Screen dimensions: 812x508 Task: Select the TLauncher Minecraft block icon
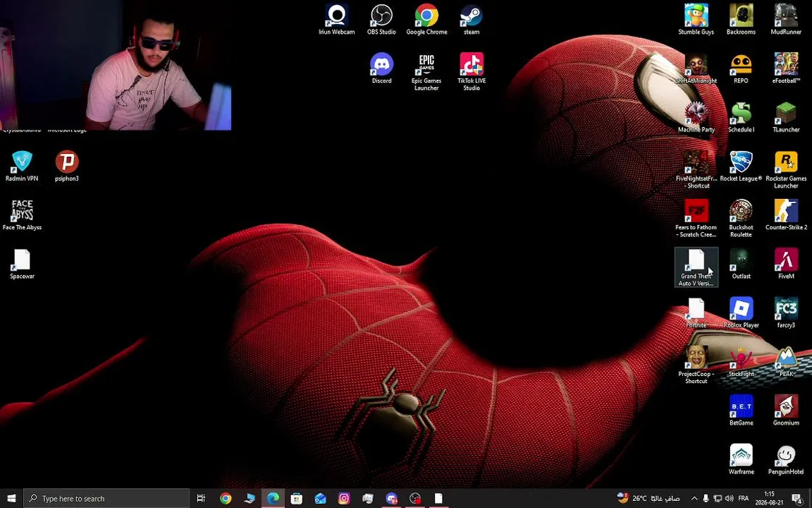(x=786, y=117)
